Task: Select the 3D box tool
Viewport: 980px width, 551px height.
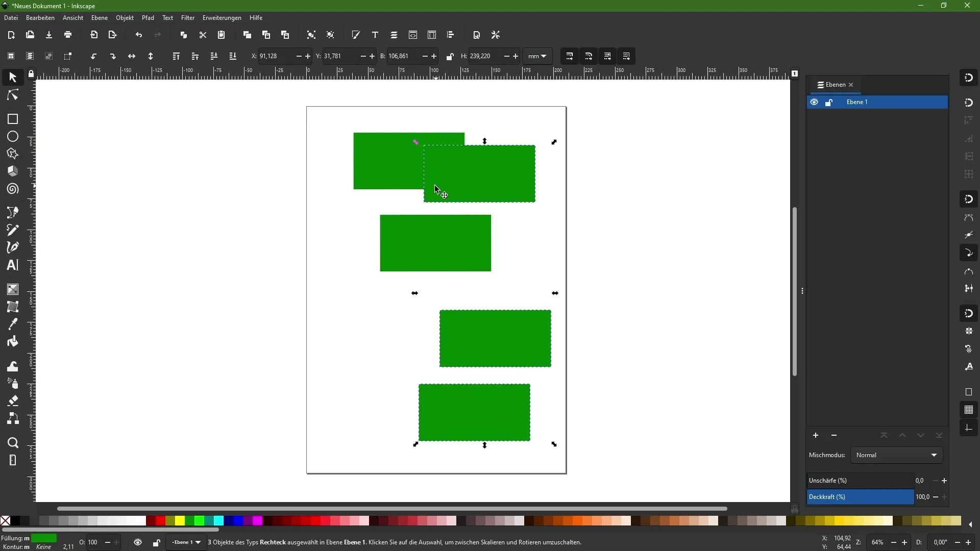Action: point(13,171)
